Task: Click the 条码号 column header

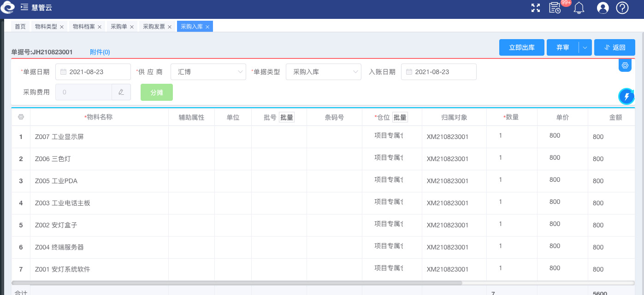Action: (x=334, y=117)
